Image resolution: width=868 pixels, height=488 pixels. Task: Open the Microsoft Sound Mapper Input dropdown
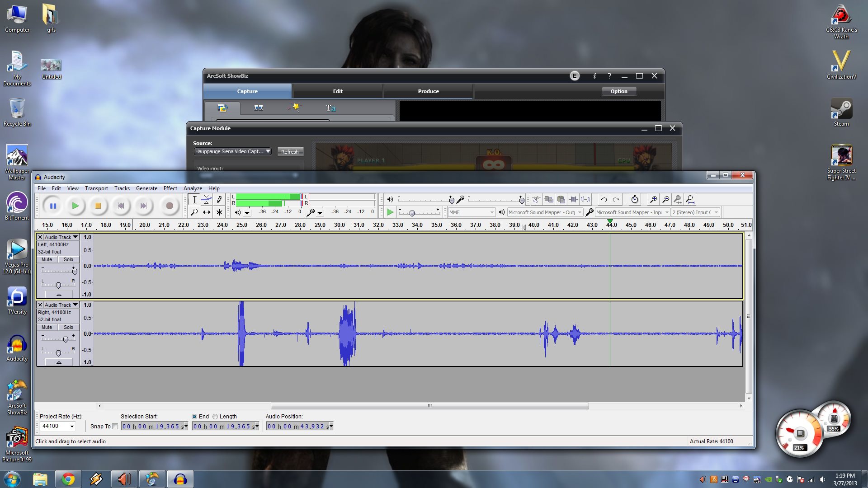tap(632, 212)
